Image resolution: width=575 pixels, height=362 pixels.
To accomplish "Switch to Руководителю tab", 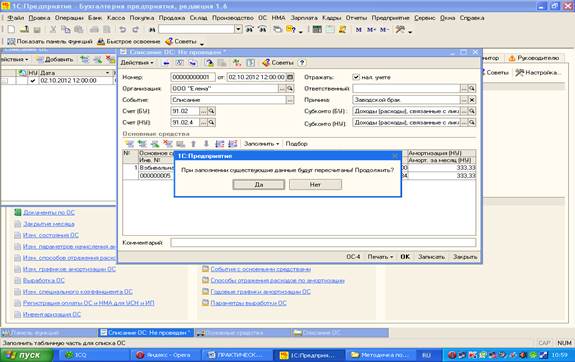I will 534,58.
